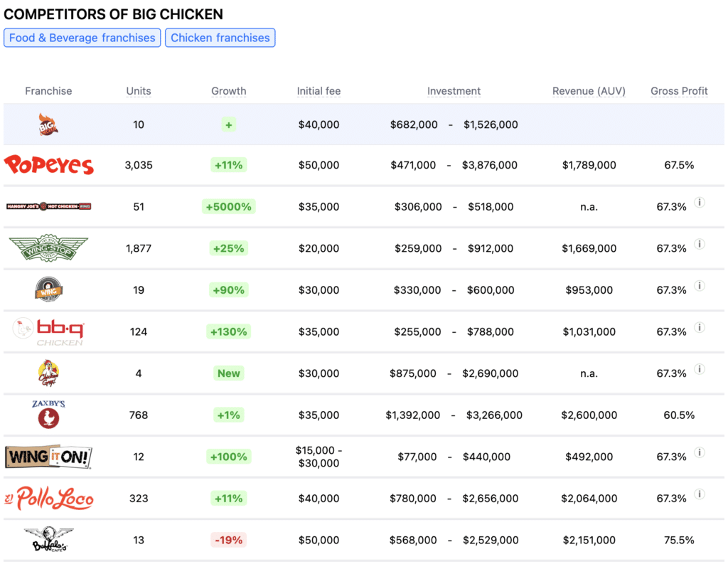728x569 pixels.
Task: Click the Gross Profit column header
Action: point(679,91)
